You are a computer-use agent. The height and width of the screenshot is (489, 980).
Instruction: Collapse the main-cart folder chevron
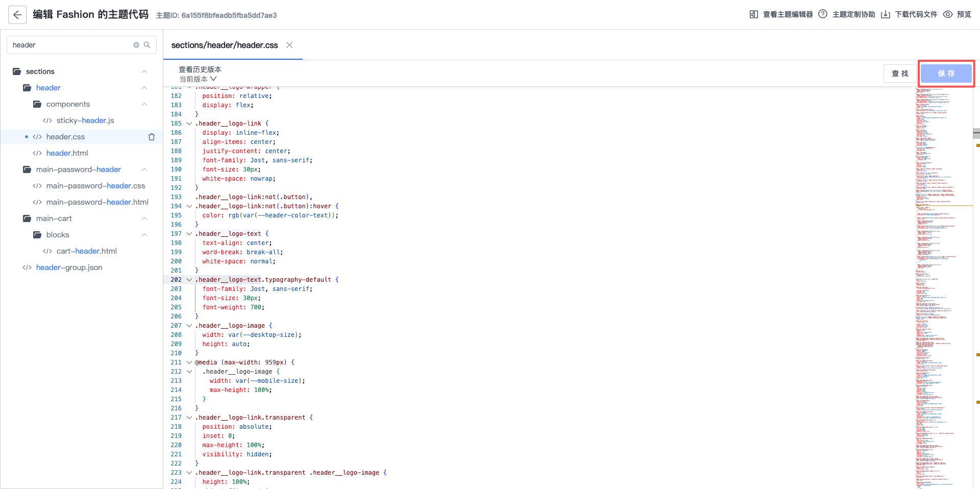(x=144, y=218)
